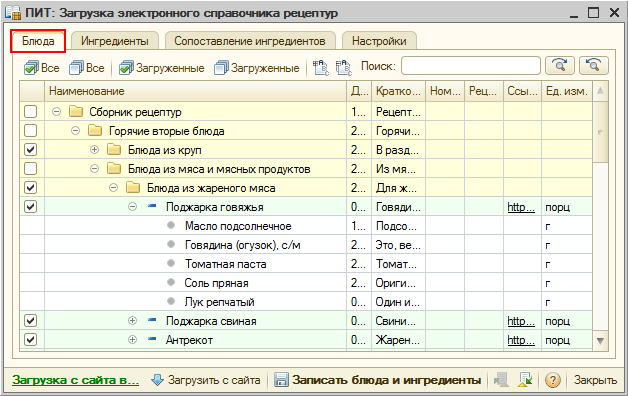
Task: Check all items icon (checked Все)
Action: tap(31, 68)
